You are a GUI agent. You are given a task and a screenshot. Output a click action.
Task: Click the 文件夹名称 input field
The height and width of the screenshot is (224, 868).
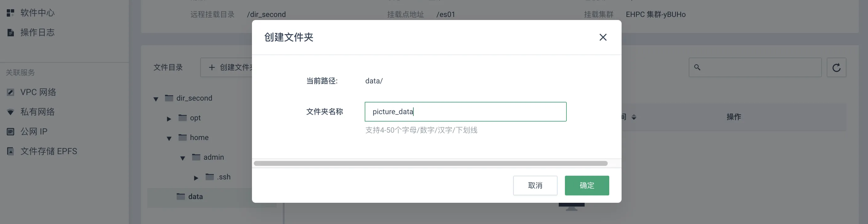[465, 111]
